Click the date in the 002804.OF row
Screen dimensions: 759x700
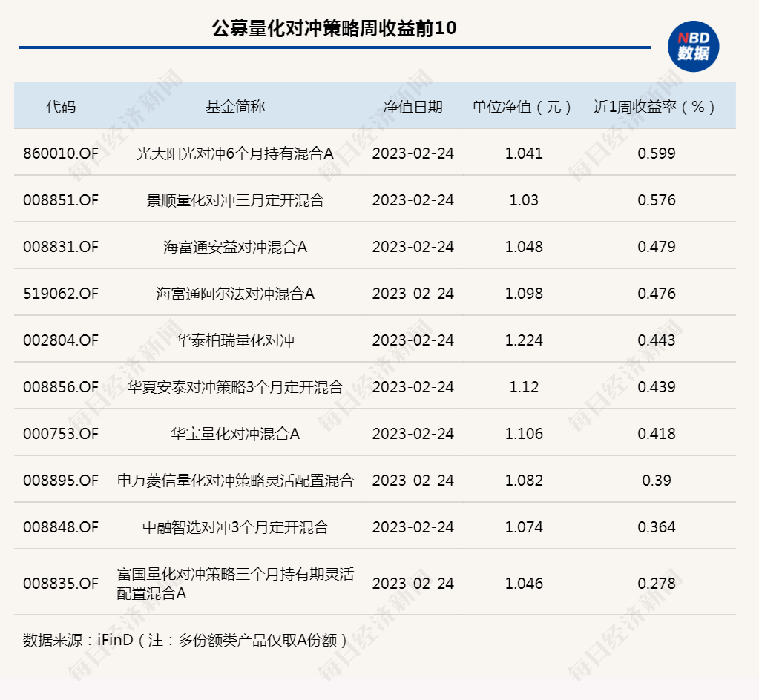pos(413,340)
